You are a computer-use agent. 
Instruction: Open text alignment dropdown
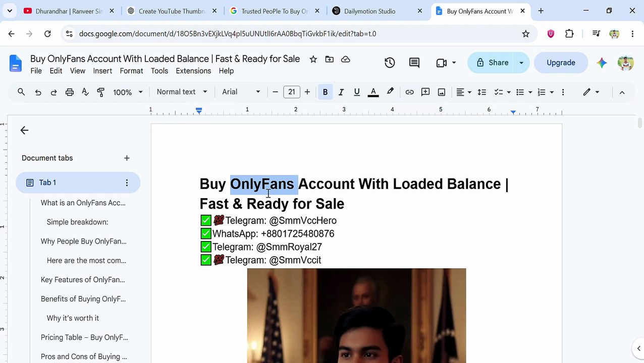pos(464,92)
